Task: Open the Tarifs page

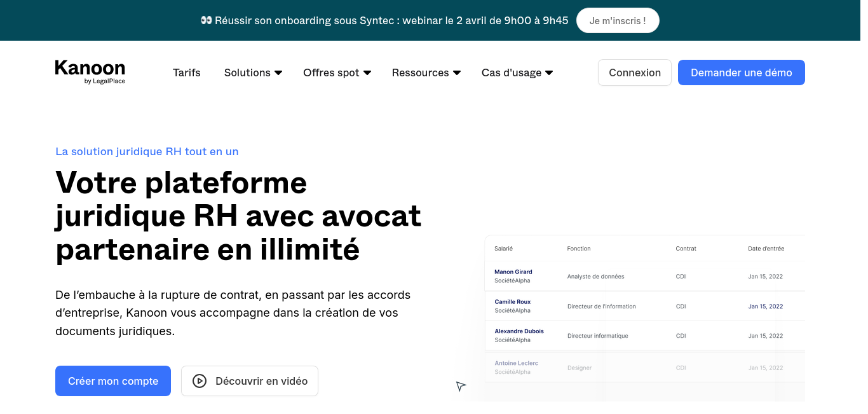Action: pos(187,72)
